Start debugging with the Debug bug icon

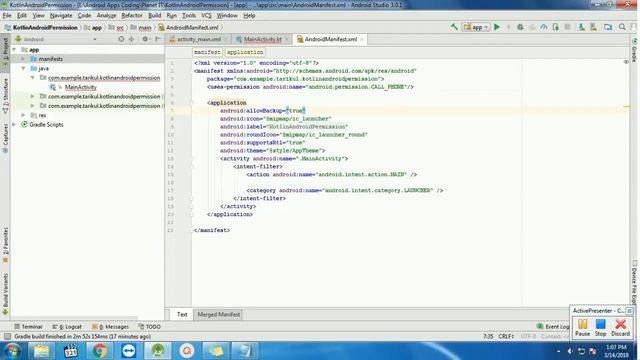tap(520, 27)
